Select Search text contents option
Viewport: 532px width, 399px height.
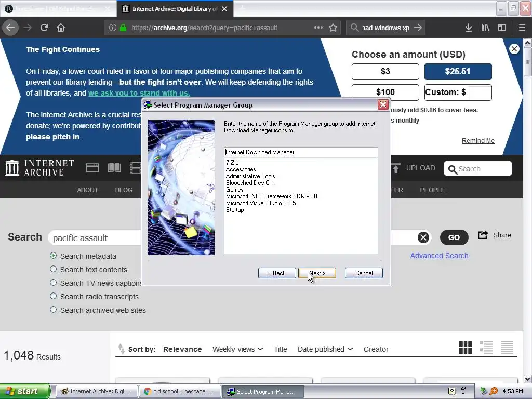click(54, 269)
